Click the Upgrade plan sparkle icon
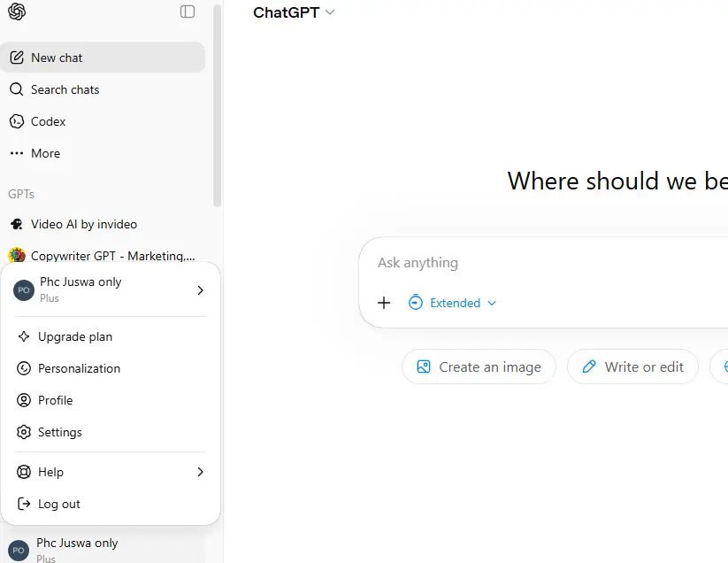 24,336
